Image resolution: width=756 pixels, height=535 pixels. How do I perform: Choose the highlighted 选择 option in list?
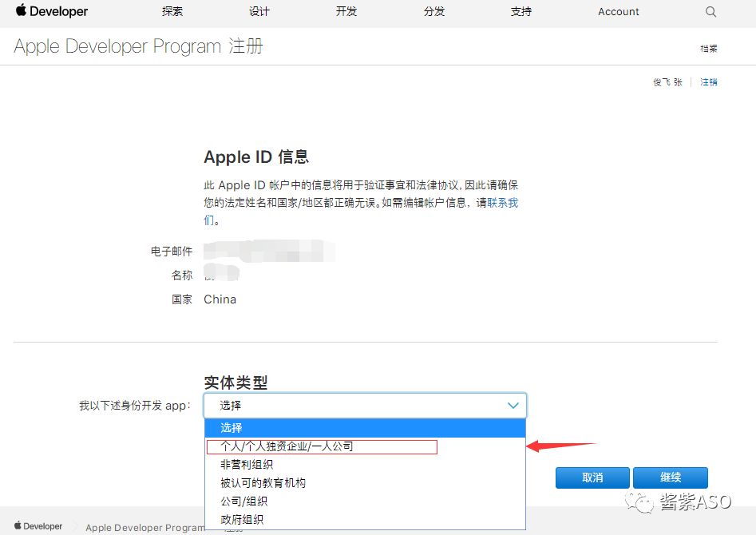[365, 428]
